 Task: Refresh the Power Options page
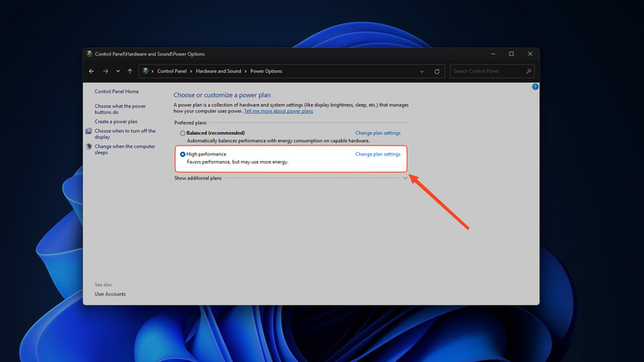point(437,71)
